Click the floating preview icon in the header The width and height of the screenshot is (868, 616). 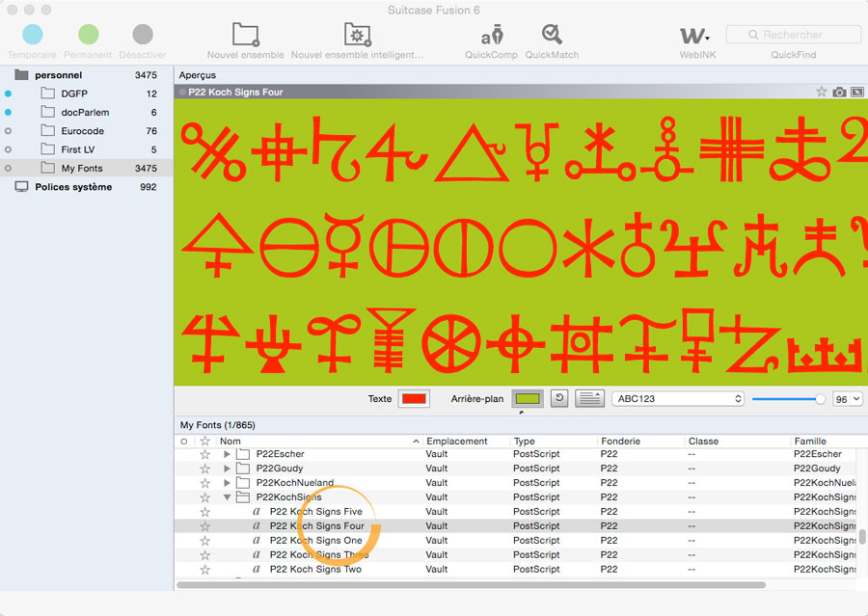[x=857, y=92]
